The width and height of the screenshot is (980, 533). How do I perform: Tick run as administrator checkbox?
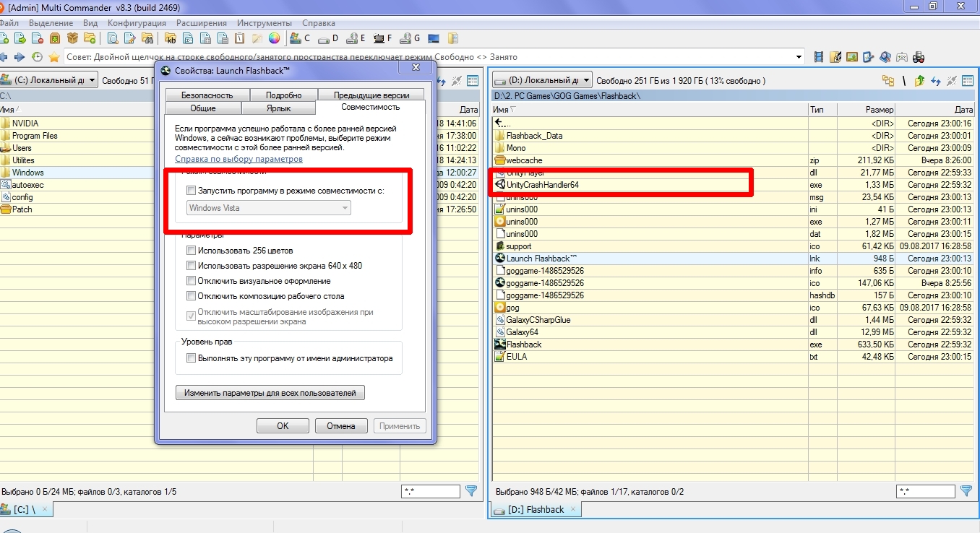pos(191,358)
